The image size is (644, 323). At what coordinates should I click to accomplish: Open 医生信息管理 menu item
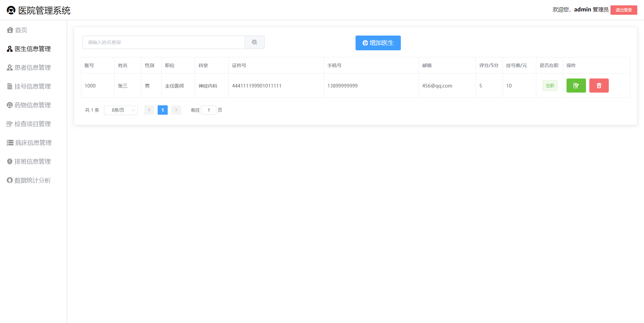coord(34,49)
